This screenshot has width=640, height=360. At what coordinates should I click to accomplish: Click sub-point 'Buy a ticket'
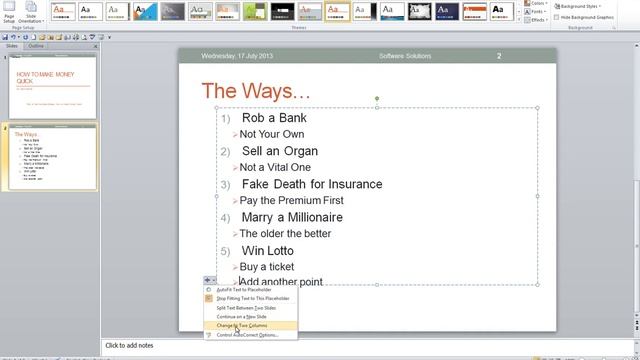pyautogui.click(x=267, y=267)
